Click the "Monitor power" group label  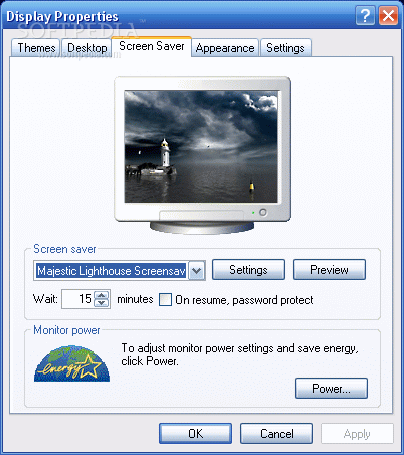click(67, 330)
